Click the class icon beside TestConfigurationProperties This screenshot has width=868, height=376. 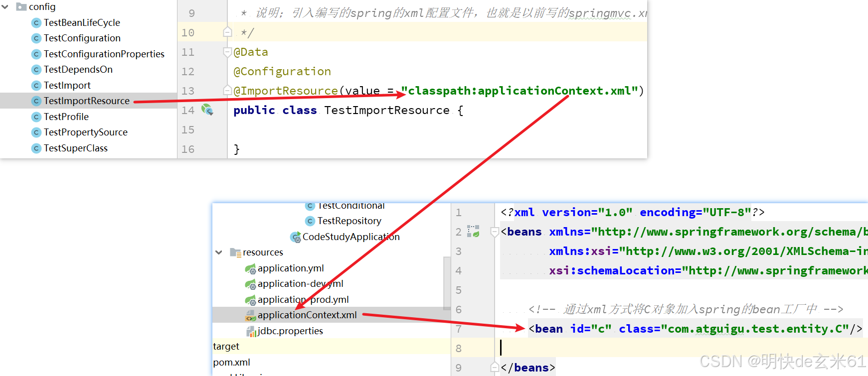(36, 54)
